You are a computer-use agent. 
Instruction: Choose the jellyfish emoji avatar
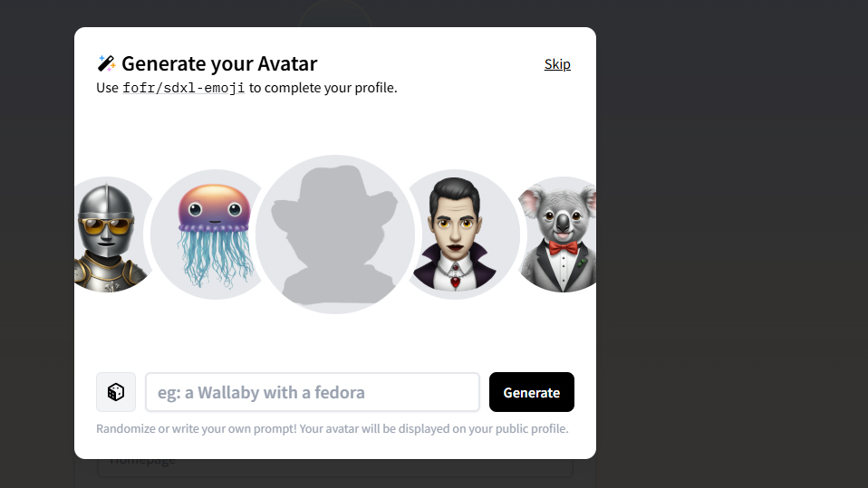pyautogui.click(x=209, y=234)
